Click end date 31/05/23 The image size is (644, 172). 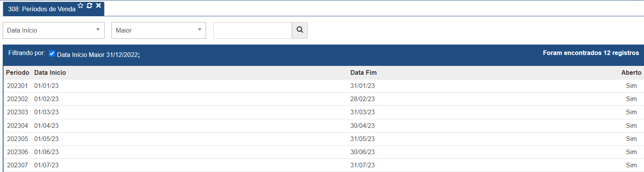coord(362,139)
